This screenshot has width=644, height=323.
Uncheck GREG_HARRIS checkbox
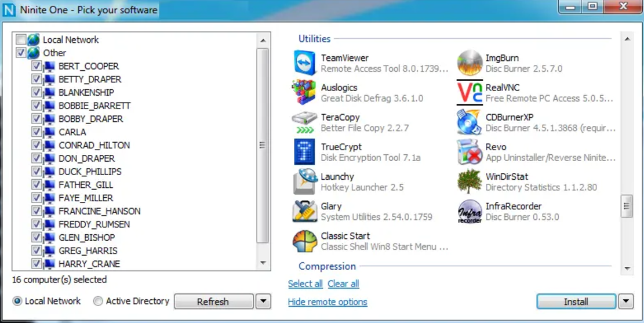pyautogui.click(x=37, y=251)
